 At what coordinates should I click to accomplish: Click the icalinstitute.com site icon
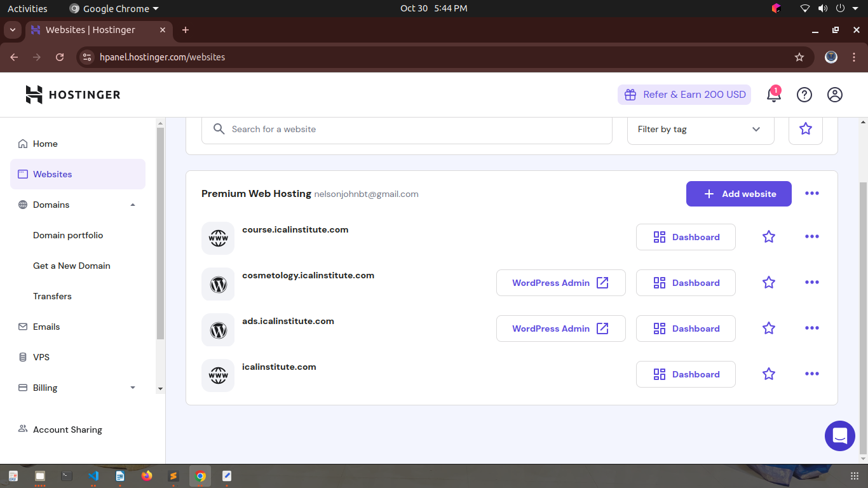218,376
